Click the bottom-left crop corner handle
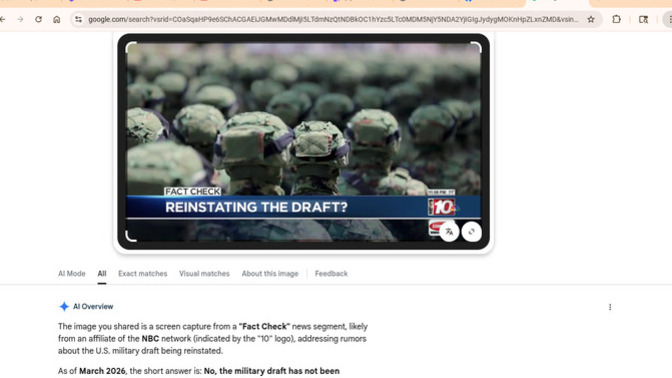The width and height of the screenshot is (672, 378). (131, 237)
